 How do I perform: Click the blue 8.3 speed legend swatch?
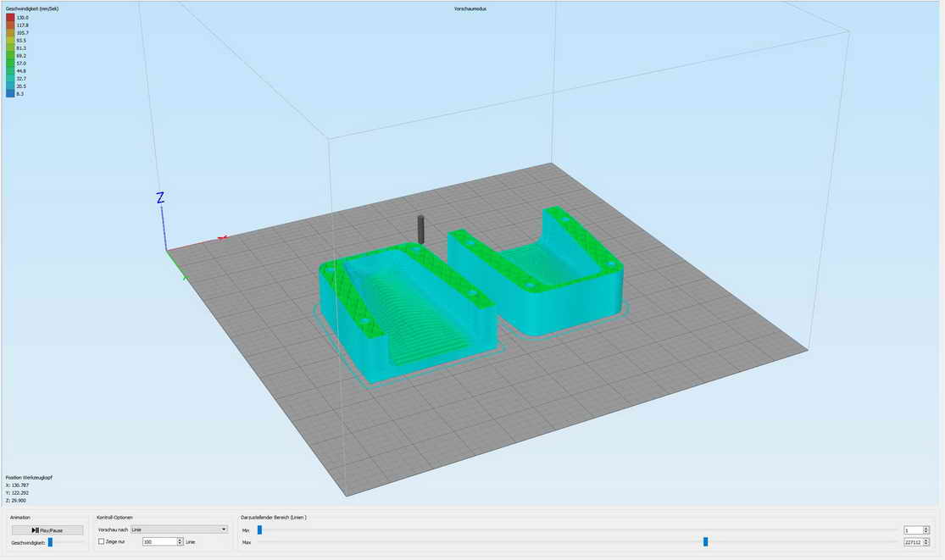pyautogui.click(x=10, y=94)
